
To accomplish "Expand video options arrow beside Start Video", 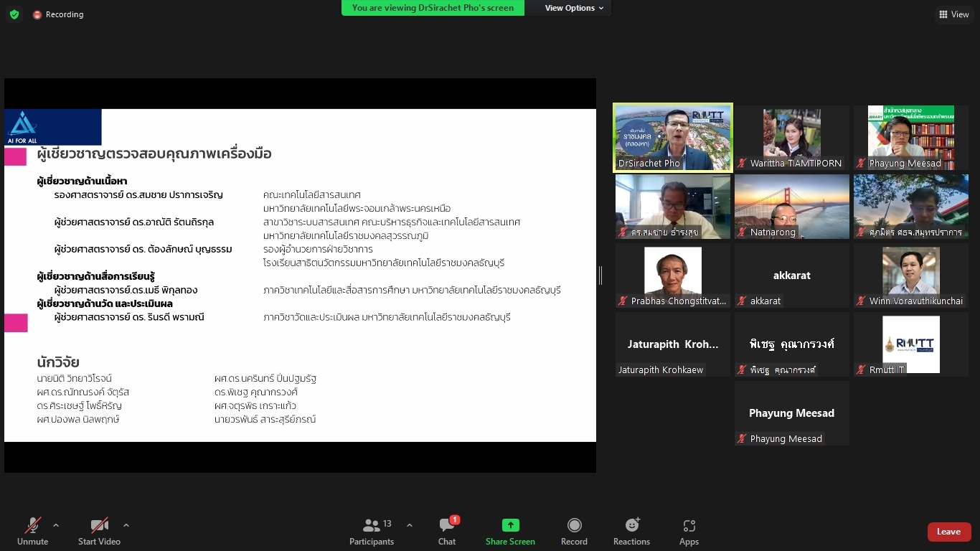I will coord(126,525).
